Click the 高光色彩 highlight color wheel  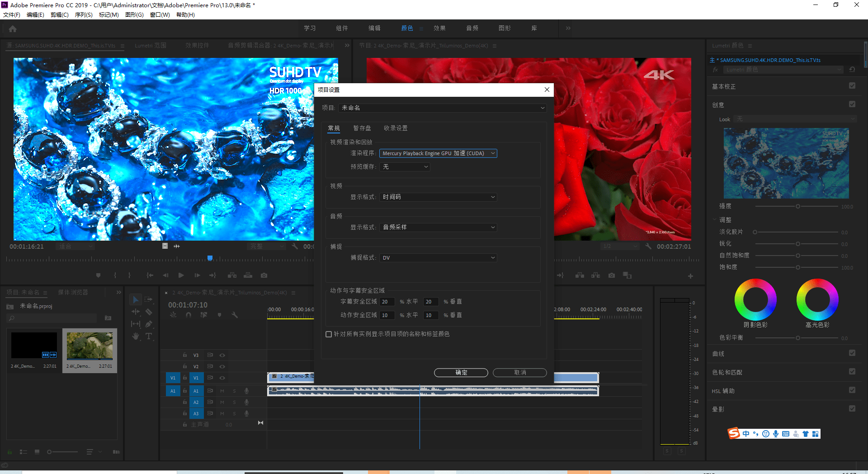[x=817, y=299]
